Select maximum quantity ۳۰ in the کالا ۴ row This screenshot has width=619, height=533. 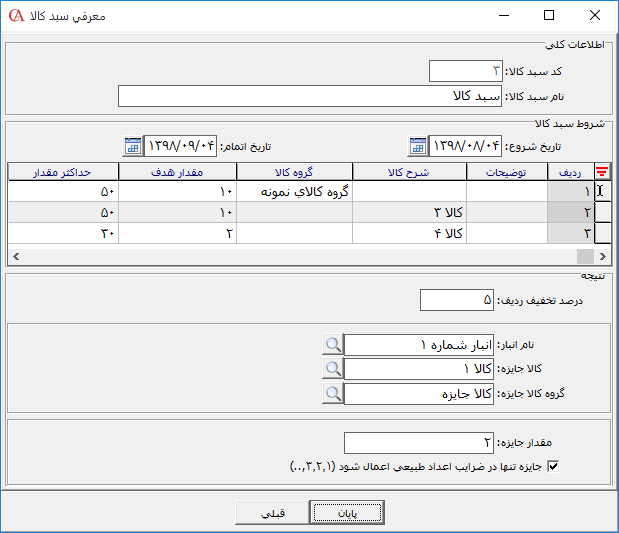[x=63, y=233]
